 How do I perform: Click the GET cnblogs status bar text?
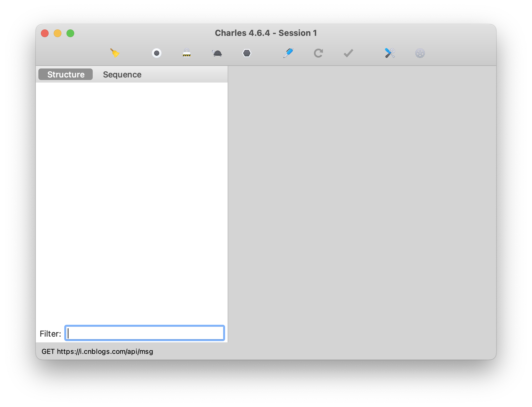point(97,351)
